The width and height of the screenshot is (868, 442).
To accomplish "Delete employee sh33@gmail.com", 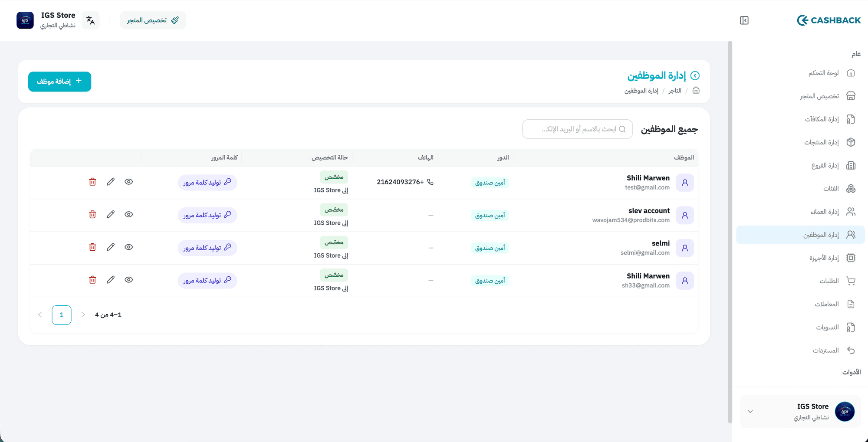I will coord(92,280).
